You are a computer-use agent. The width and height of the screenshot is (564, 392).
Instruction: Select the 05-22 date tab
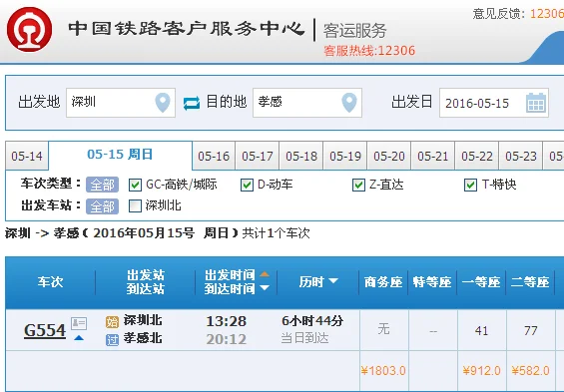tap(477, 157)
